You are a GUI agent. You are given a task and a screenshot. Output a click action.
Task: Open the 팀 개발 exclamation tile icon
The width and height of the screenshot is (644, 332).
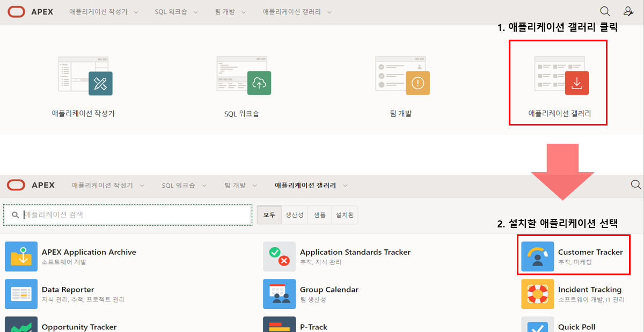coord(403,75)
